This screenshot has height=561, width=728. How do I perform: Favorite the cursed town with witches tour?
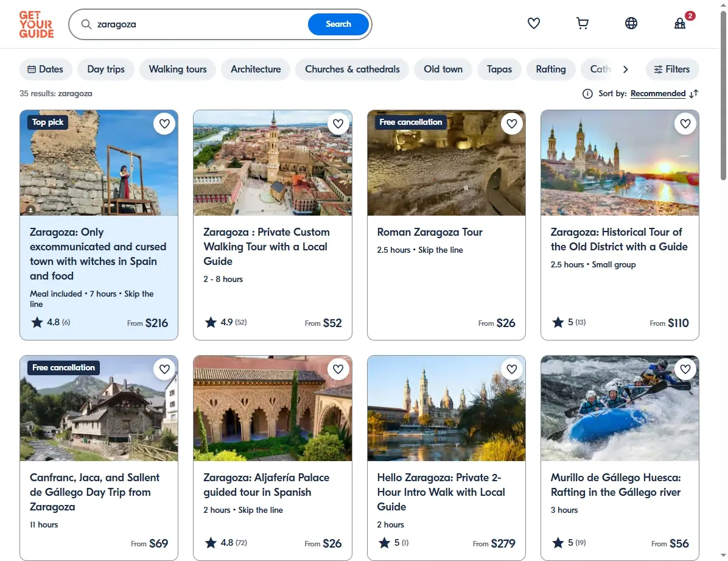tap(164, 124)
